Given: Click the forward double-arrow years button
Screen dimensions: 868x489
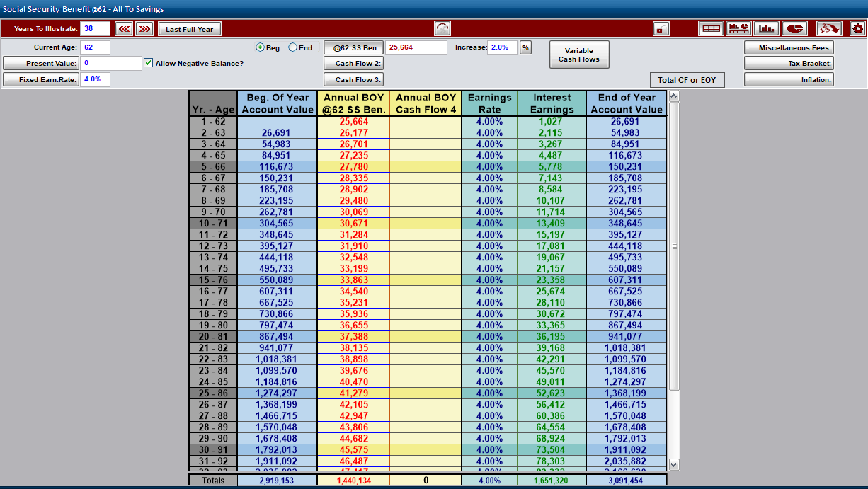Looking at the screenshot, I should pos(144,29).
